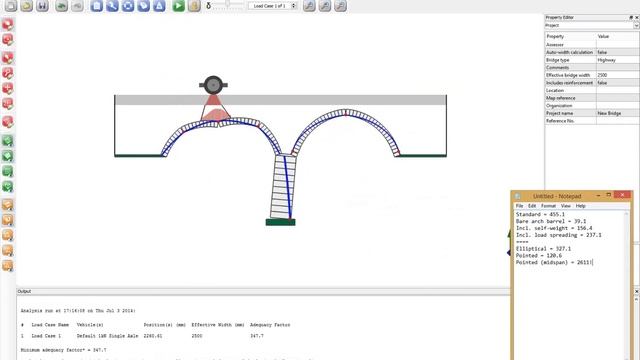Edit the Effective bridge width value 2500
Screen dimensions: 640x360
tap(618, 75)
